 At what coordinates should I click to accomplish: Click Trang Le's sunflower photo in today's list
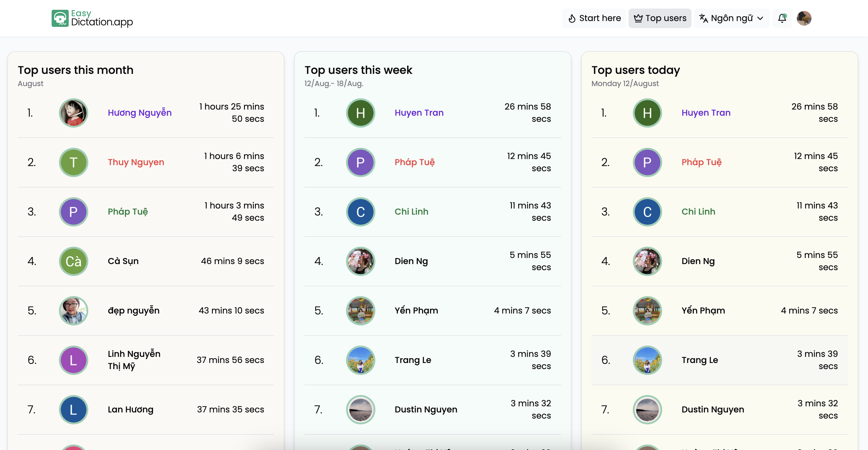tap(647, 360)
